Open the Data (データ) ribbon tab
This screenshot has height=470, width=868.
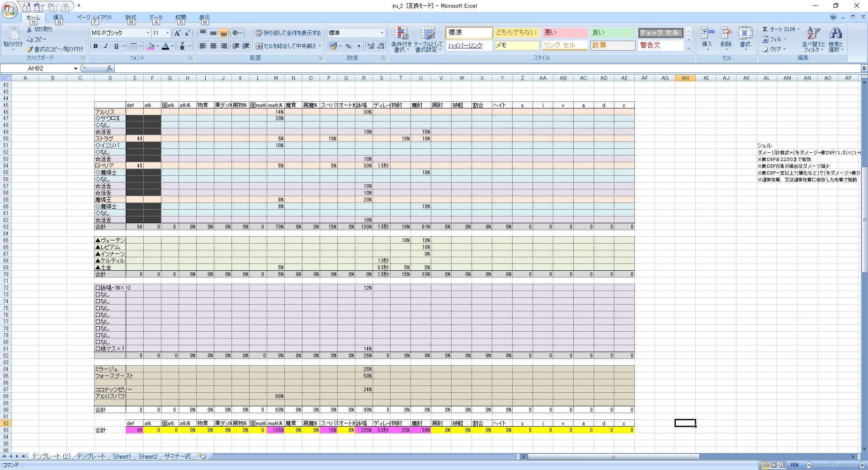pyautogui.click(x=156, y=18)
